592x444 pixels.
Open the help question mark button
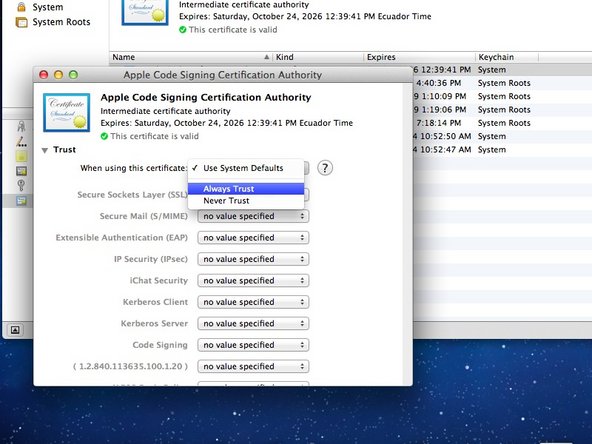325,168
